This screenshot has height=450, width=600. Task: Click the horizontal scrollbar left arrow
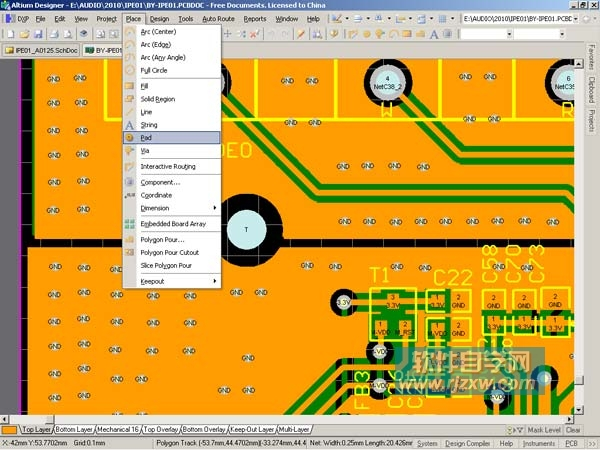[x=4, y=419]
